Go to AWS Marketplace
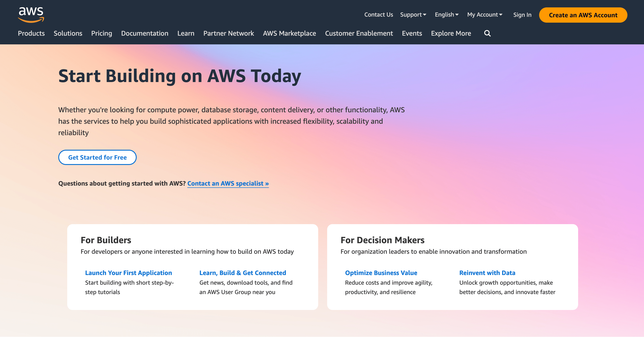Screen dimensions: 644x338 point(289,33)
